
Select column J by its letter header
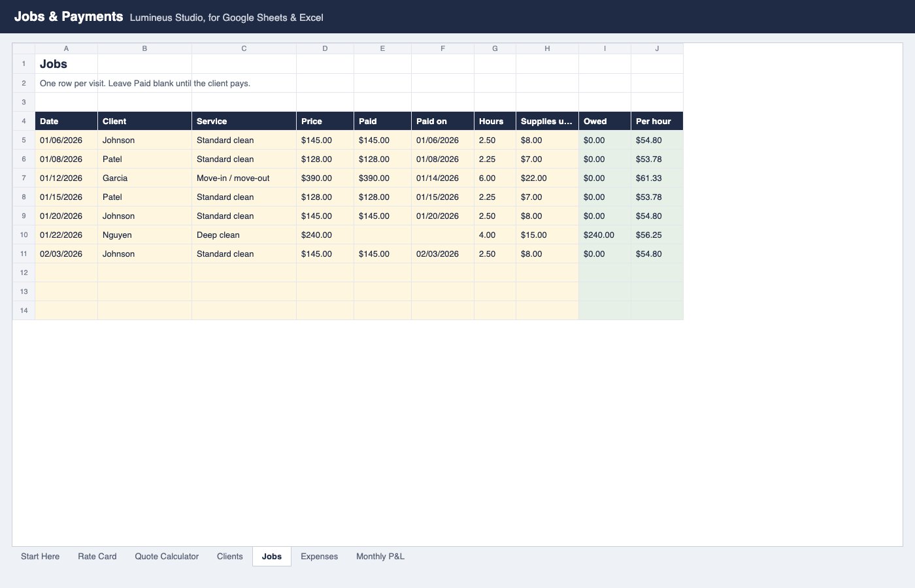tap(657, 48)
